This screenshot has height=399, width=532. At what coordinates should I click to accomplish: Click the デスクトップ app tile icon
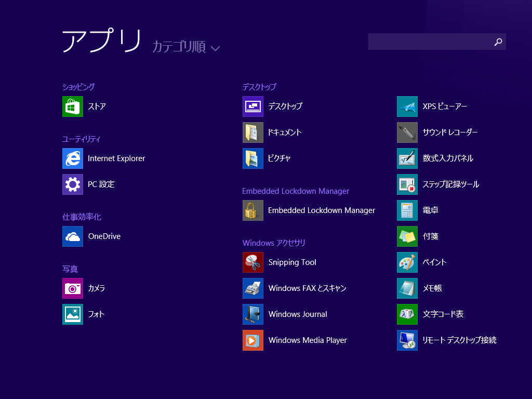[x=253, y=107]
